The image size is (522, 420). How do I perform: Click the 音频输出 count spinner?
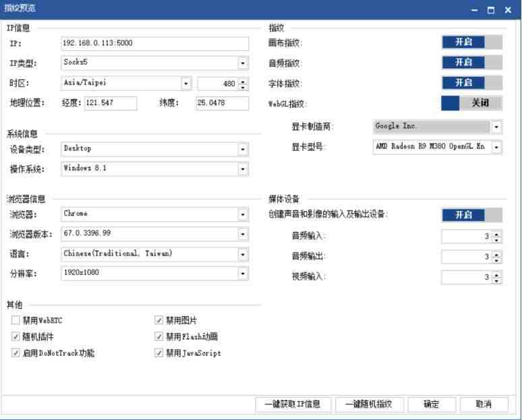click(471, 257)
